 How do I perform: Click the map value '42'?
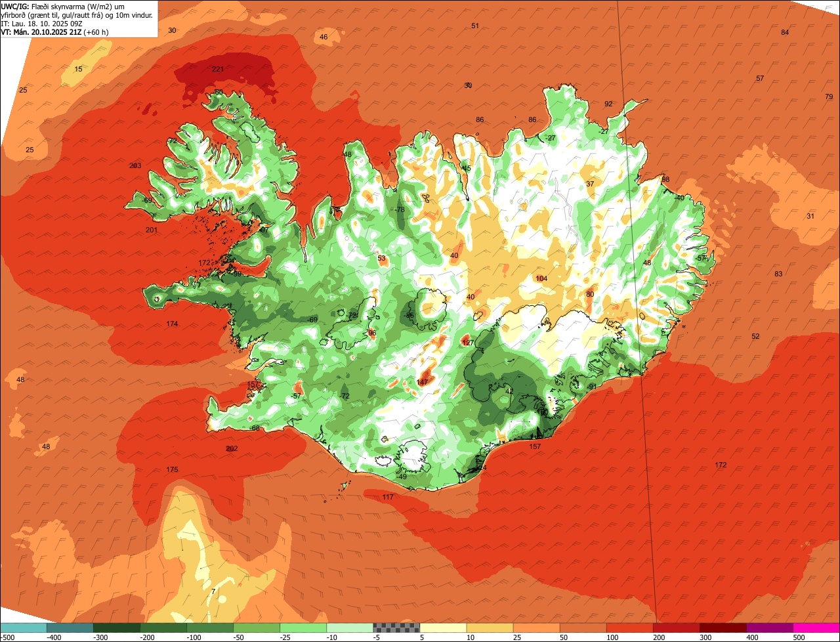(509, 391)
